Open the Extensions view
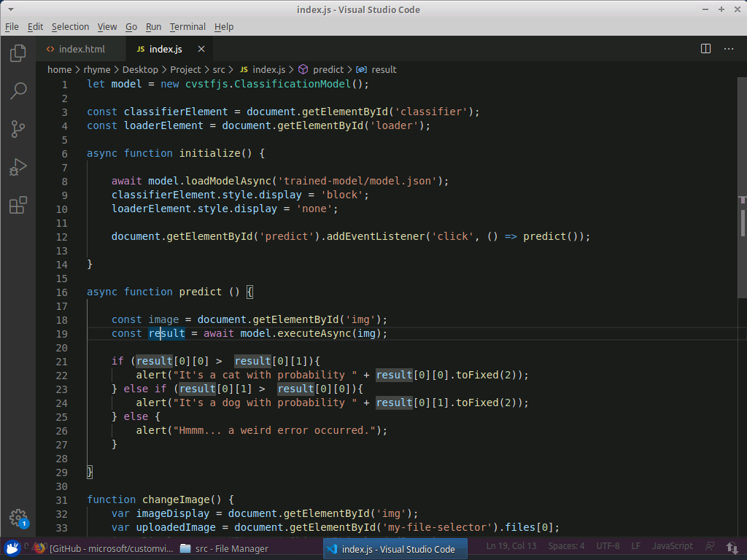 (x=18, y=205)
